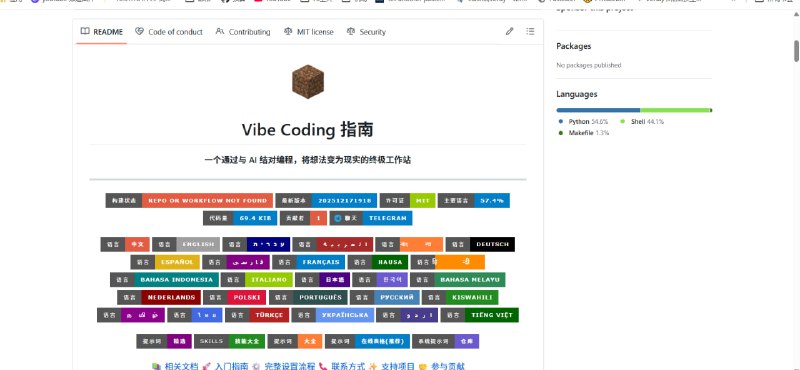Open the SKILLS 技能大全 badge

(230, 341)
